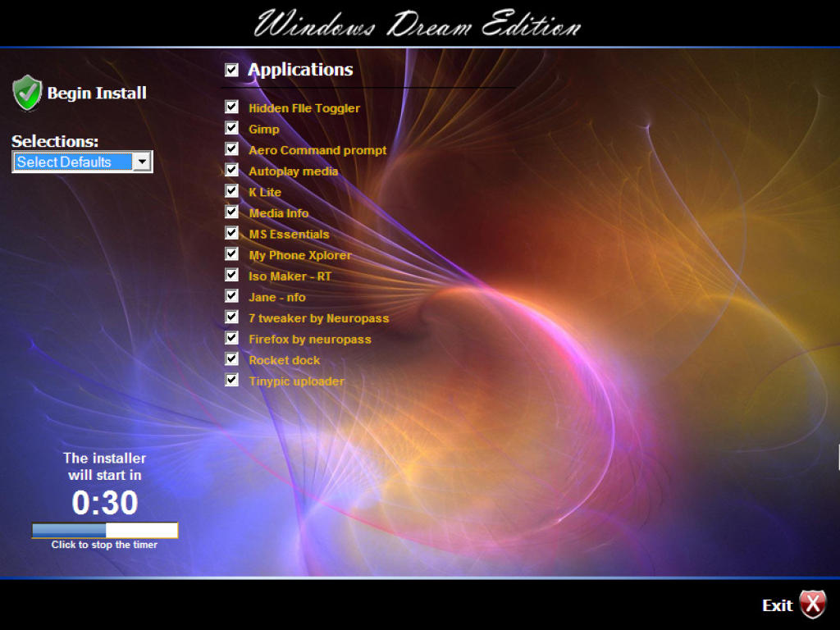Click the Exit text label
Image resolution: width=840 pixels, height=630 pixels.
click(778, 605)
